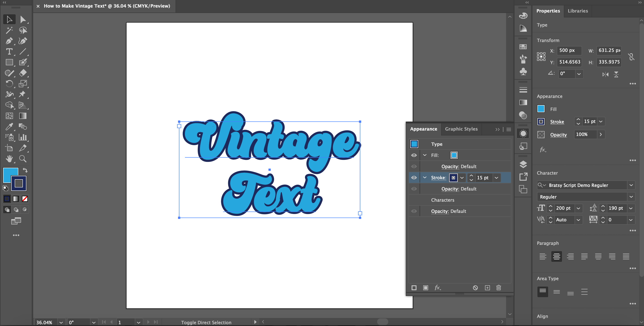Collapse the Stroke row in Appearance panel
This screenshot has height=326, width=644.
coord(425,178)
